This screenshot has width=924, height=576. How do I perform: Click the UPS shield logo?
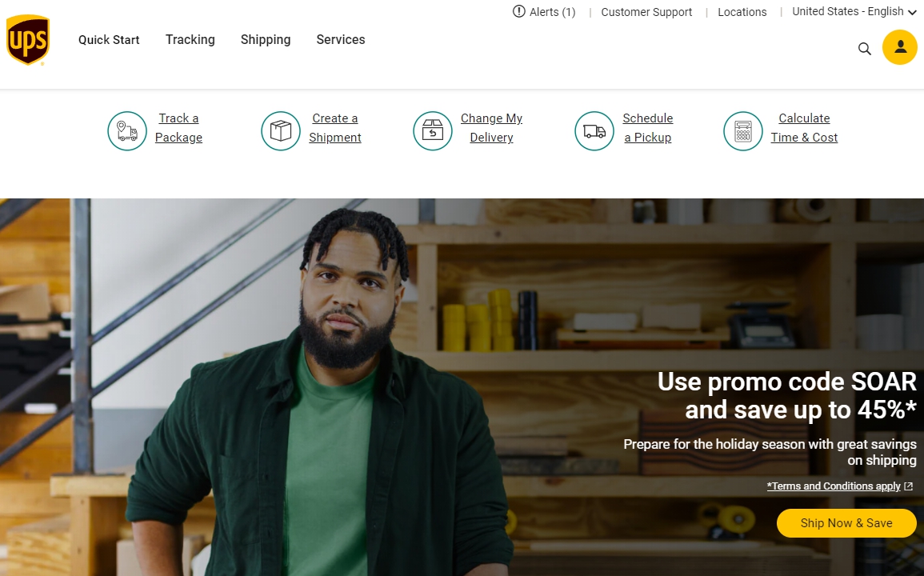coord(28,39)
